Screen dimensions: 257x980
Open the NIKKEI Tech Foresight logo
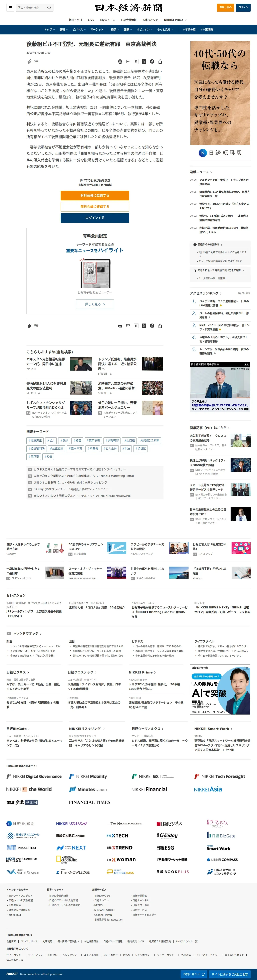coord(219,776)
